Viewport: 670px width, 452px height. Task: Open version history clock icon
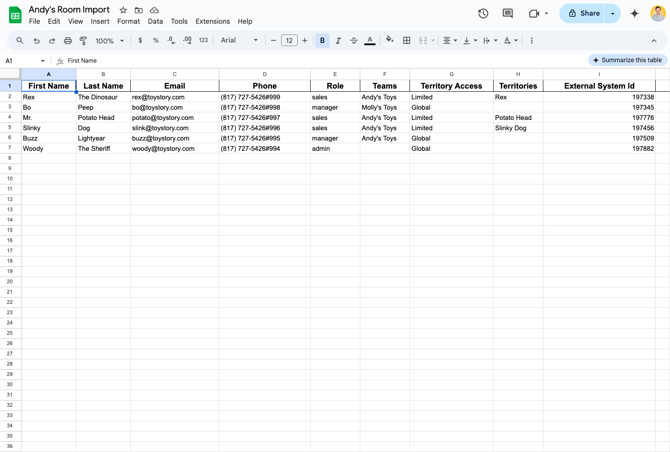tap(483, 14)
